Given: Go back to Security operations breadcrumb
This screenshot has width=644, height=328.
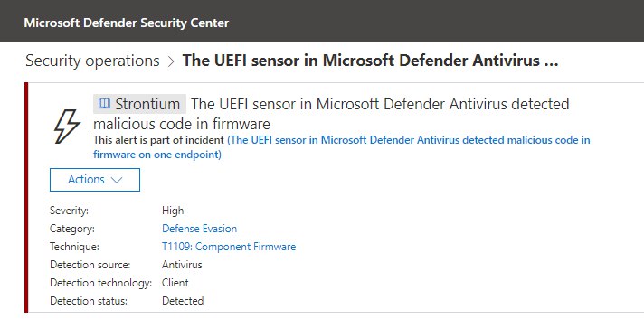Looking at the screenshot, I should (92, 61).
